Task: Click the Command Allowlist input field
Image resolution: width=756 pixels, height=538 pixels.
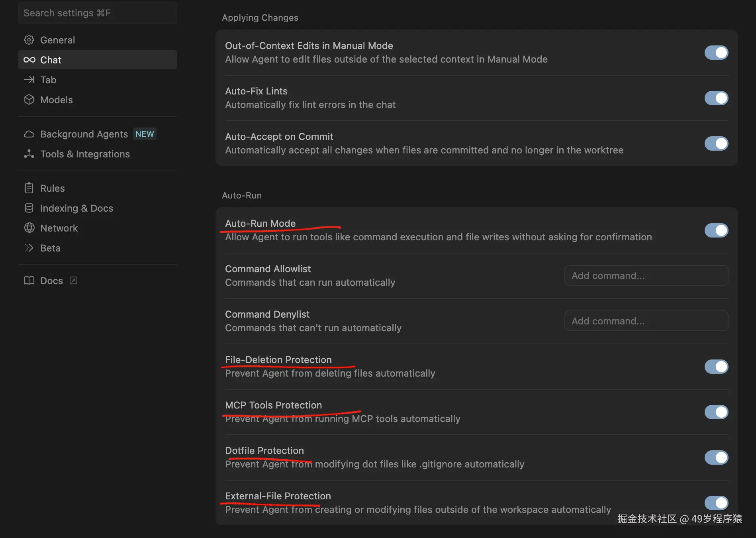Action: (x=646, y=276)
